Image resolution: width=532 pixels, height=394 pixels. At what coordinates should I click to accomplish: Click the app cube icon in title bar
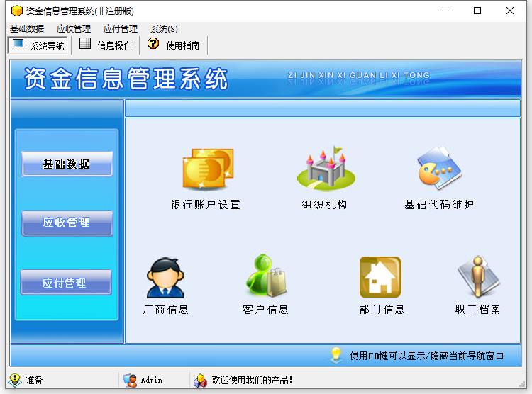pos(16,11)
